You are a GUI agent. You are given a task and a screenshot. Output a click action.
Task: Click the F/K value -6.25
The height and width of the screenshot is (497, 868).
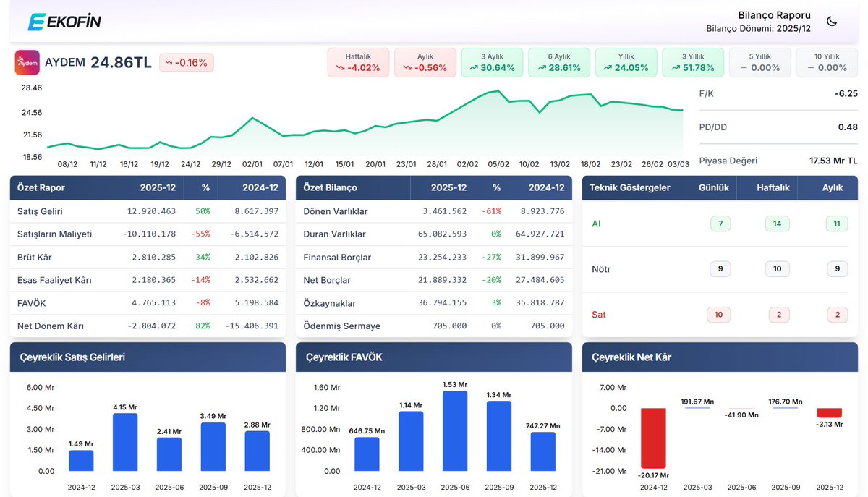[x=846, y=93]
